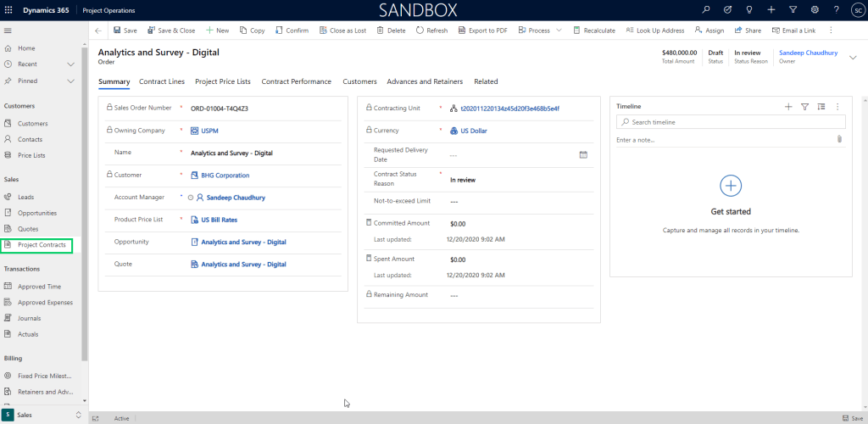Expand the Pinned section in the sidebar
Image resolution: width=868 pixels, height=424 pixels.
click(70, 81)
